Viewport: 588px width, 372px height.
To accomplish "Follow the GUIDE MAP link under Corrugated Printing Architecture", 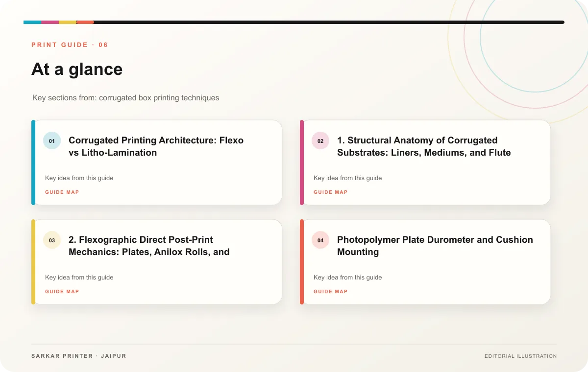I will click(x=62, y=192).
